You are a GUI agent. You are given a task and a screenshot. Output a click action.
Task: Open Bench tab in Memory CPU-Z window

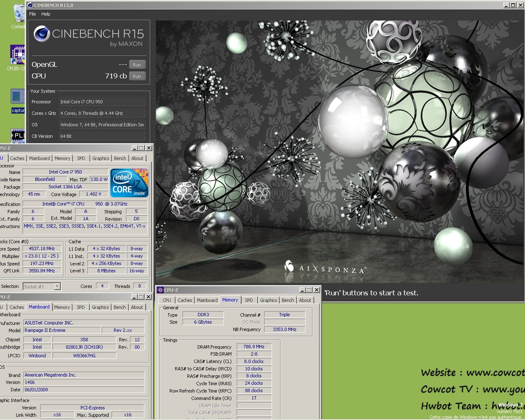(x=288, y=300)
